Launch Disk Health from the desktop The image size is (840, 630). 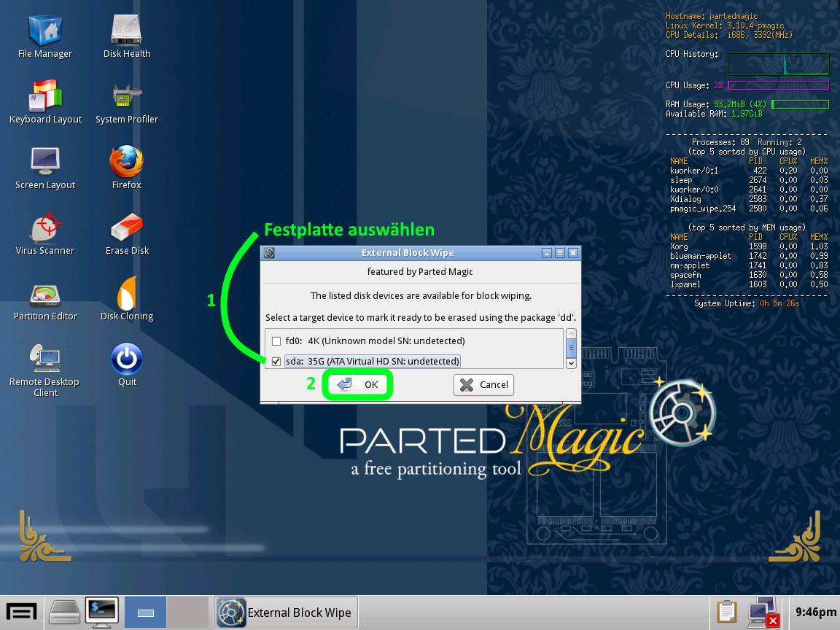point(126,36)
